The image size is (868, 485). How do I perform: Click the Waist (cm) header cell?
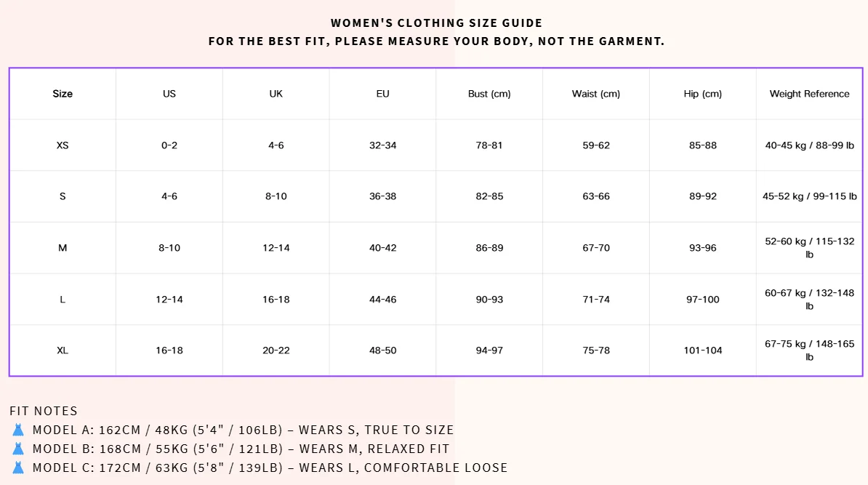pyautogui.click(x=596, y=94)
